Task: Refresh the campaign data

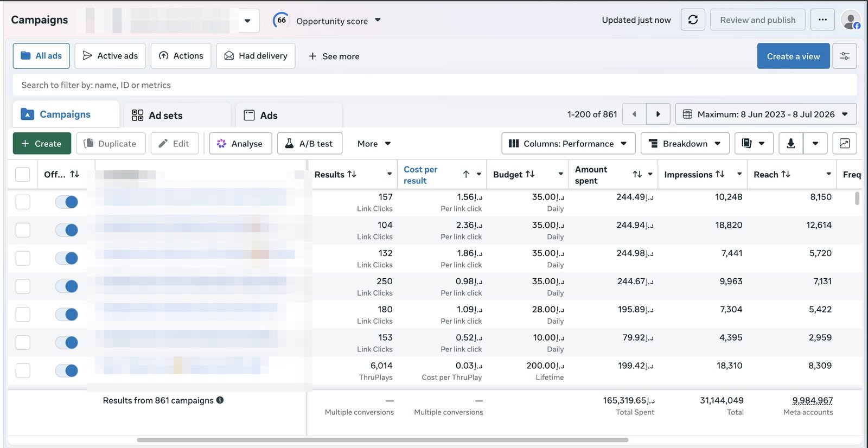Action: click(x=693, y=20)
